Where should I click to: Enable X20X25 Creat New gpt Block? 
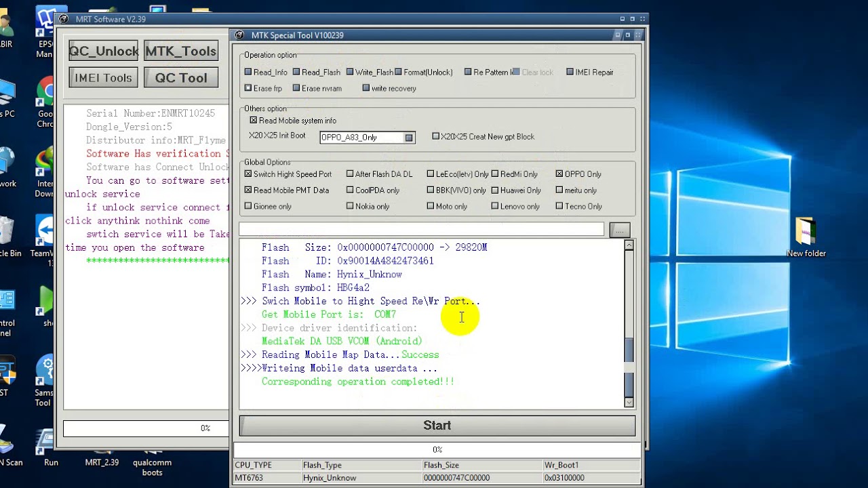pyautogui.click(x=435, y=136)
